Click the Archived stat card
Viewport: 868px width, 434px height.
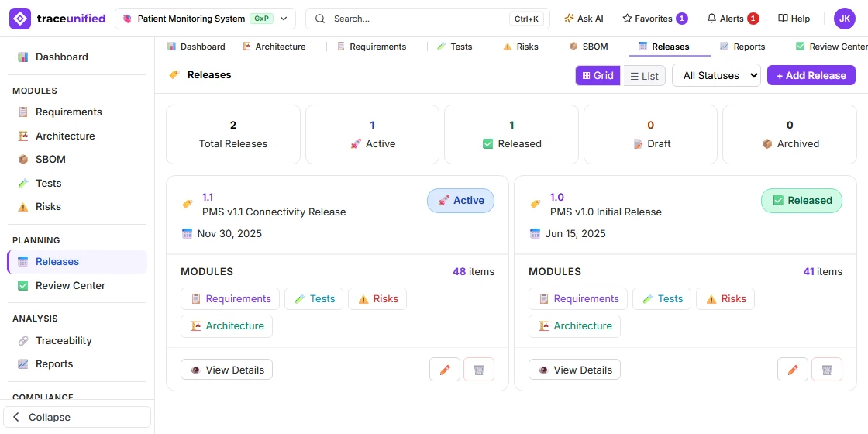(x=790, y=135)
